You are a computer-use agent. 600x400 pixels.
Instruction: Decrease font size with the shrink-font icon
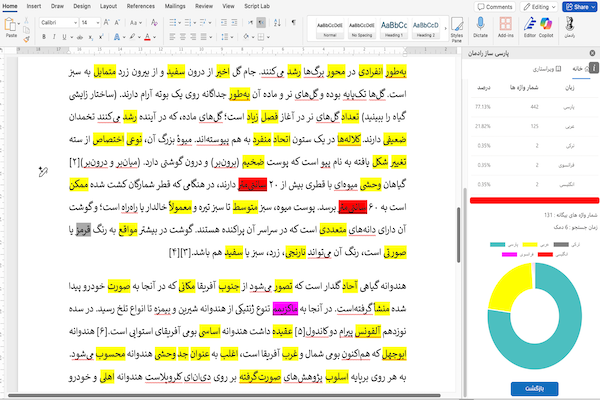(x=117, y=23)
